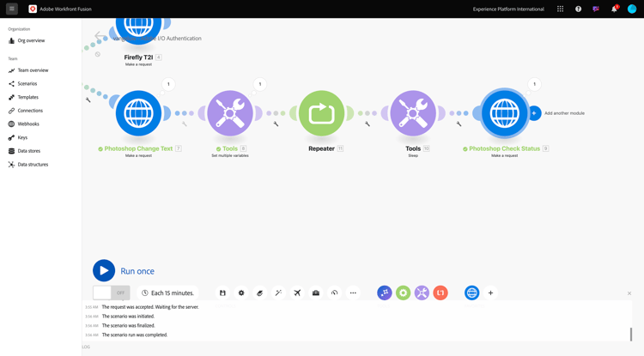The image size is (644, 356).
Task: Click the green gear favorite icon
Action: click(404, 293)
